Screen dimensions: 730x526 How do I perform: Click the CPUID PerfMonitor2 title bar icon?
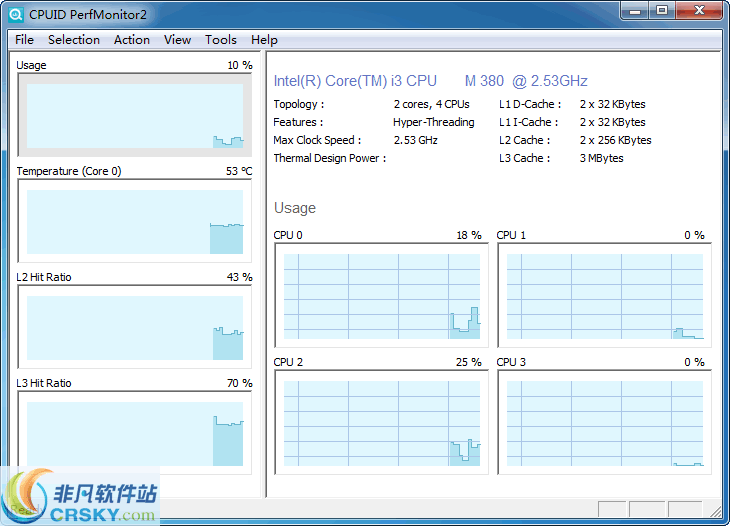point(16,14)
